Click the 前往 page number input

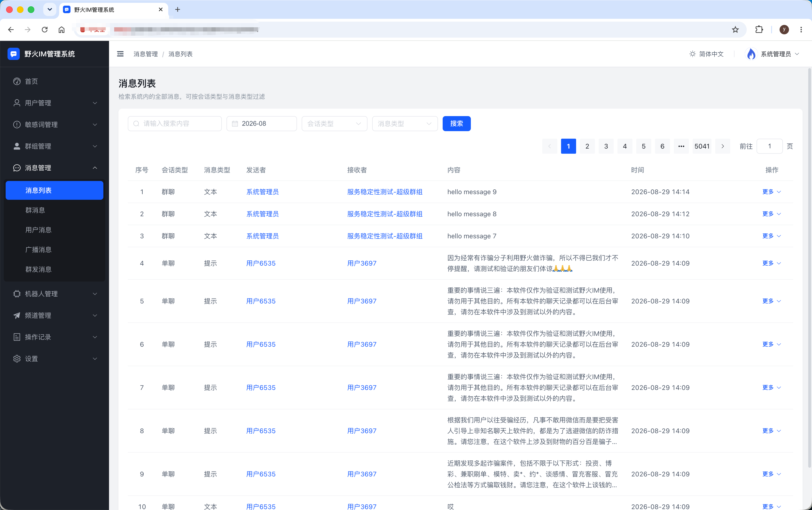tap(769, 146)
